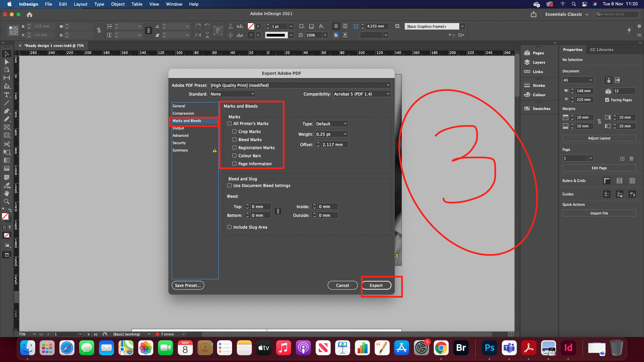Click the fill colour swatch in toolbox
Image resolution: width=644 pixels, height=362 pixels.
[5, 217]
